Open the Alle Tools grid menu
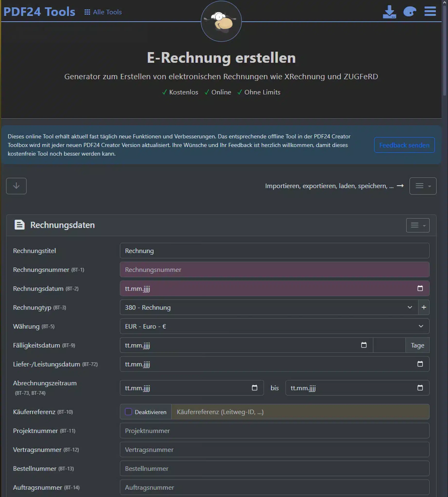The height and width of the screenshot is (497, 448). tap(103, 12)
